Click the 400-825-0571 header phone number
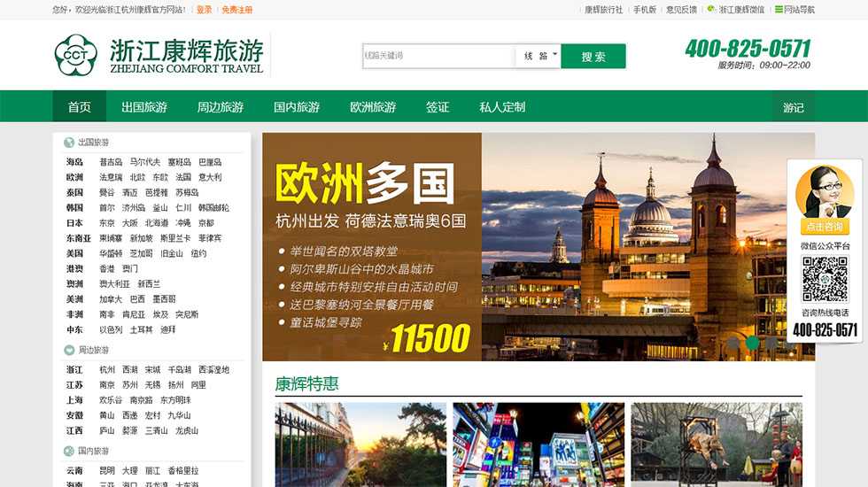The height and width of the screenshot is (487, 868). 748,49
